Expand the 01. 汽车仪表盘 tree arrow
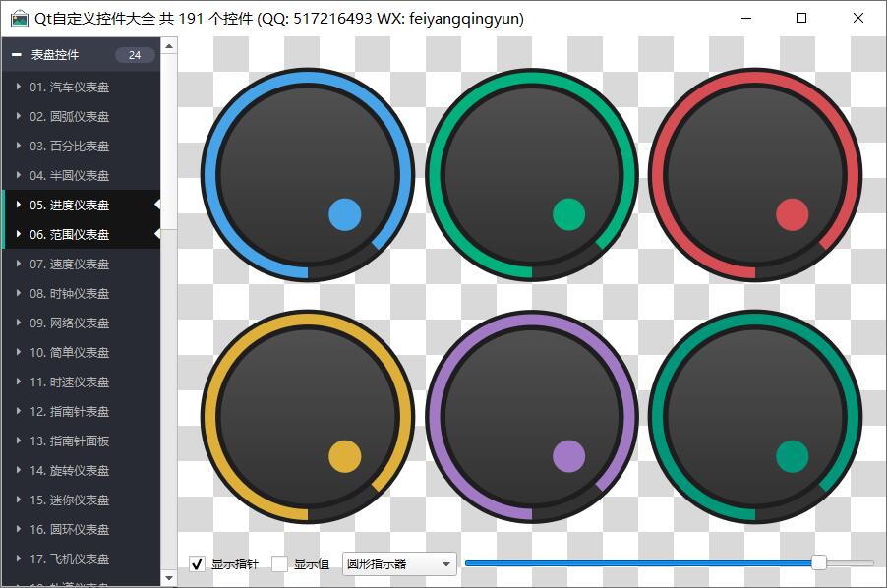The height and width of the screenshot is (588, 887). click(x=19, y=87)
